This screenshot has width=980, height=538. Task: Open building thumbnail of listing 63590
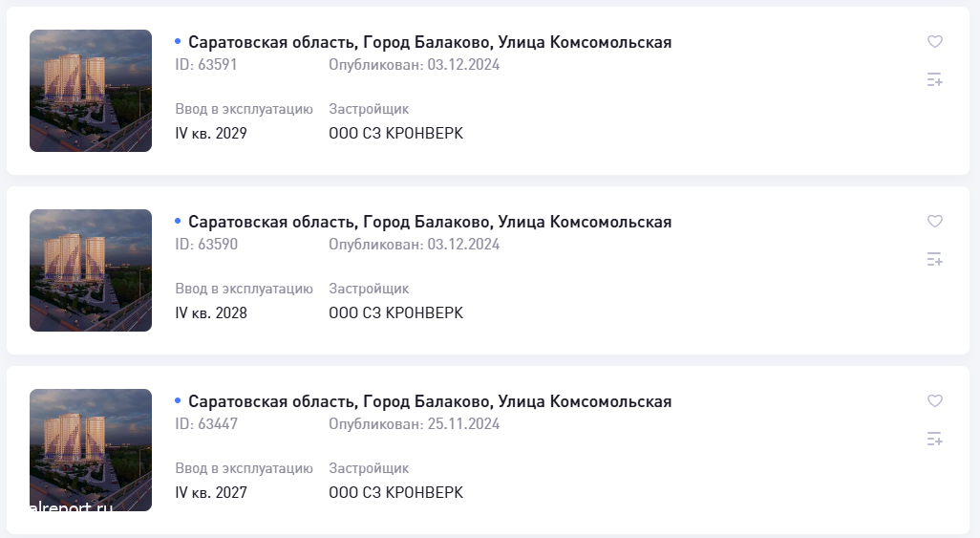click(x=91, y=270)
